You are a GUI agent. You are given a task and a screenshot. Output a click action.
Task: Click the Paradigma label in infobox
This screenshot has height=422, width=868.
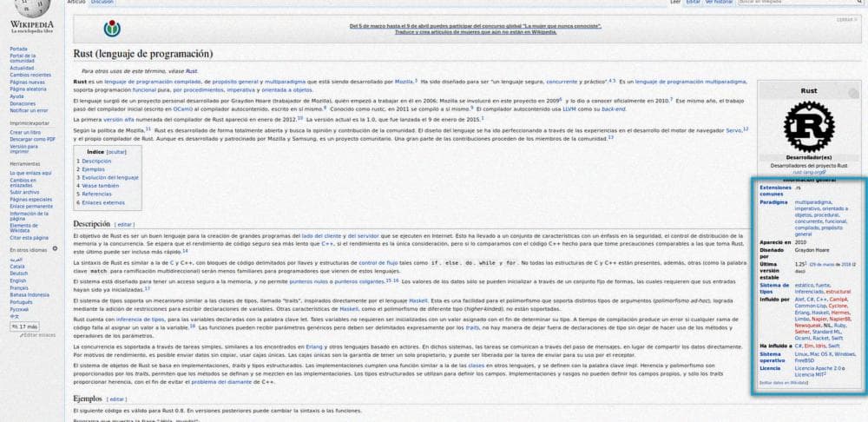click(x=773, y=202)
